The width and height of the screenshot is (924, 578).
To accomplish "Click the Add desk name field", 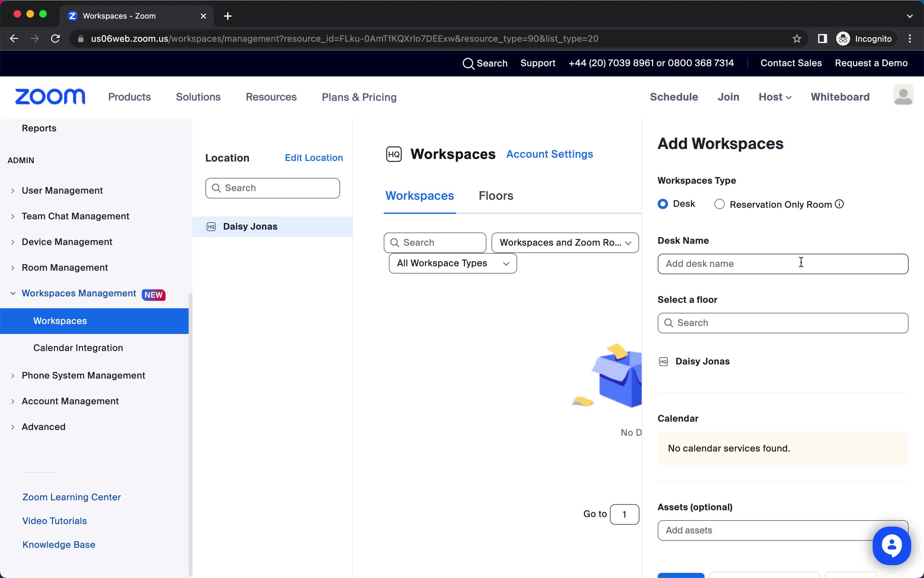I will (x=782, y=264).
